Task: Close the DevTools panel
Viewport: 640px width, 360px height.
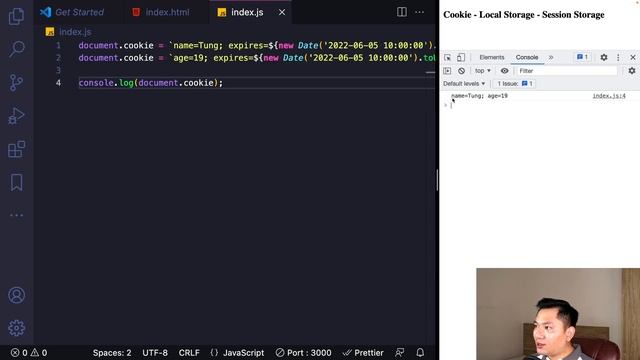Action: [633, 58]
